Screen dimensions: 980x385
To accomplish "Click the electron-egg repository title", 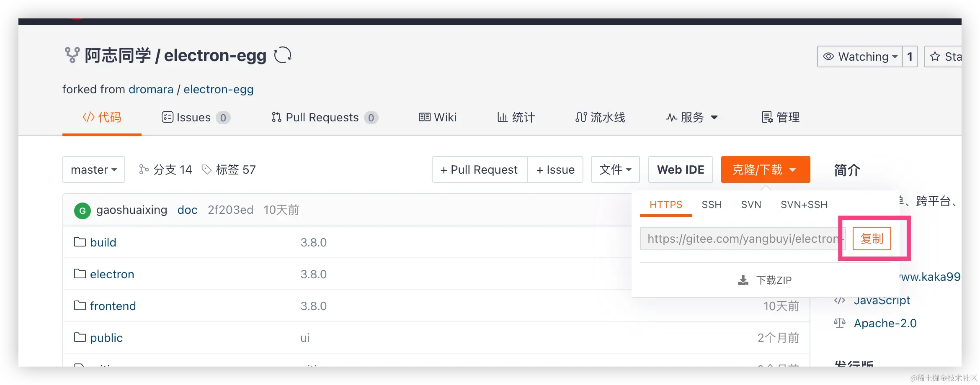I will coord(215,56).
